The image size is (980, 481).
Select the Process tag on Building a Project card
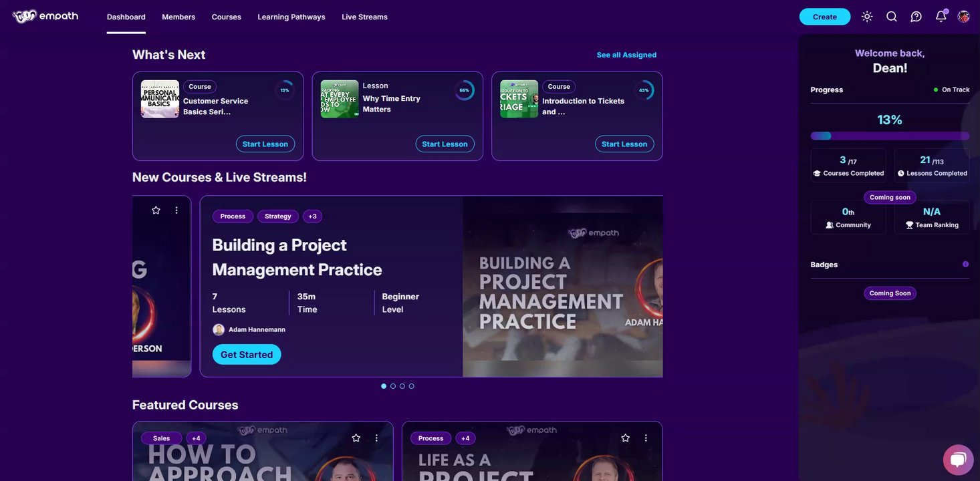(x=233, y=216)
